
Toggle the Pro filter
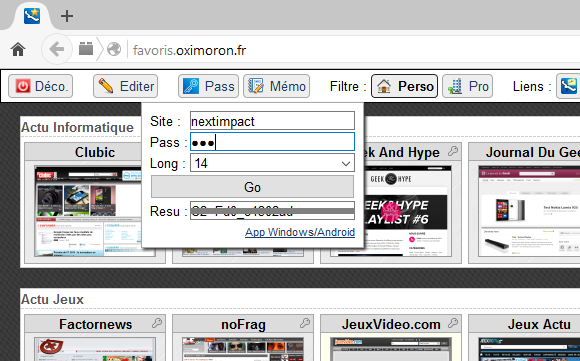click(468, 86)
